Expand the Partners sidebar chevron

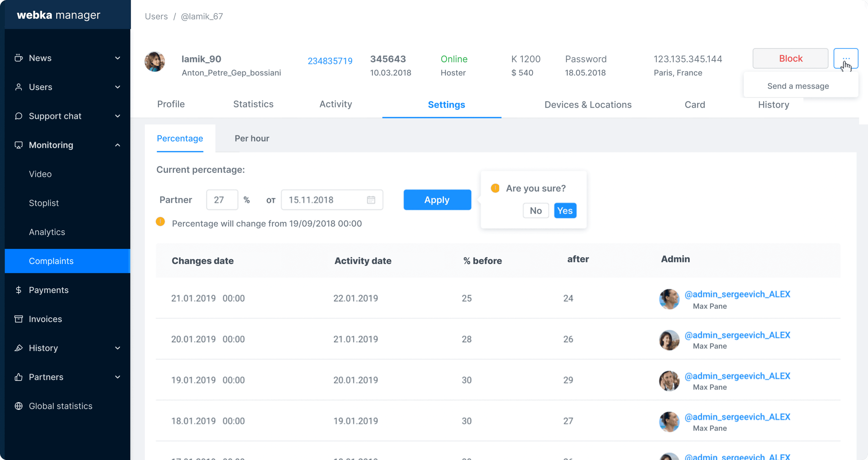pos(118,377)
